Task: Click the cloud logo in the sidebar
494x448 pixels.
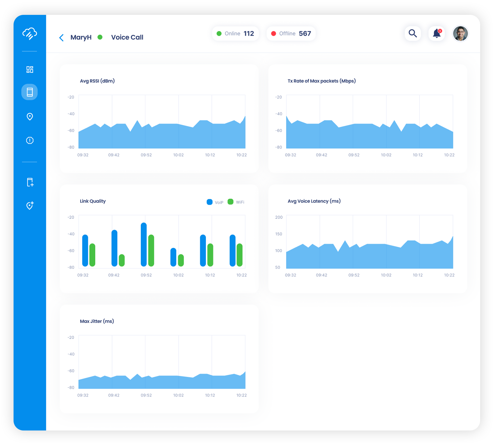Action: point(30,34)
